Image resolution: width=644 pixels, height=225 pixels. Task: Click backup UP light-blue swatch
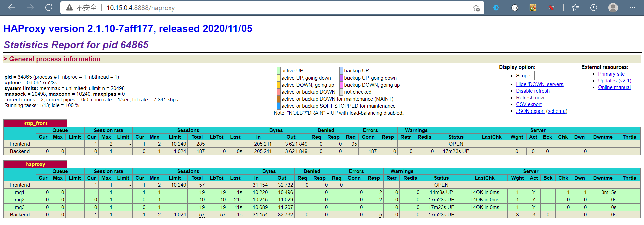click(341, 71)
